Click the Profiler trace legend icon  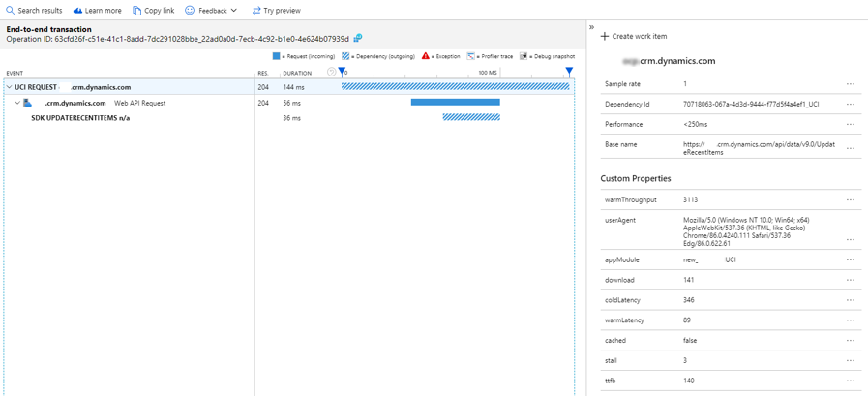coord(470,56)
